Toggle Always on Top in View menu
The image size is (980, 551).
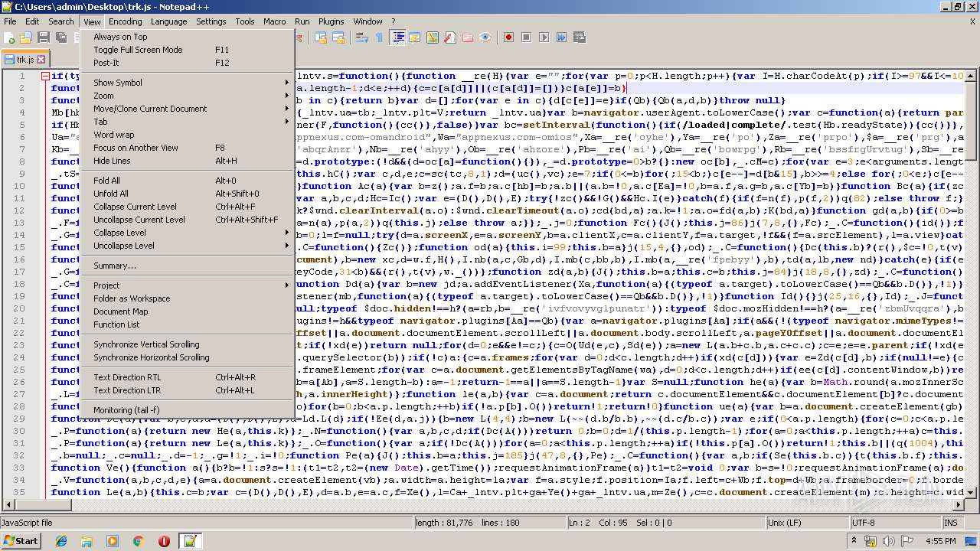(x=188, y=37)
